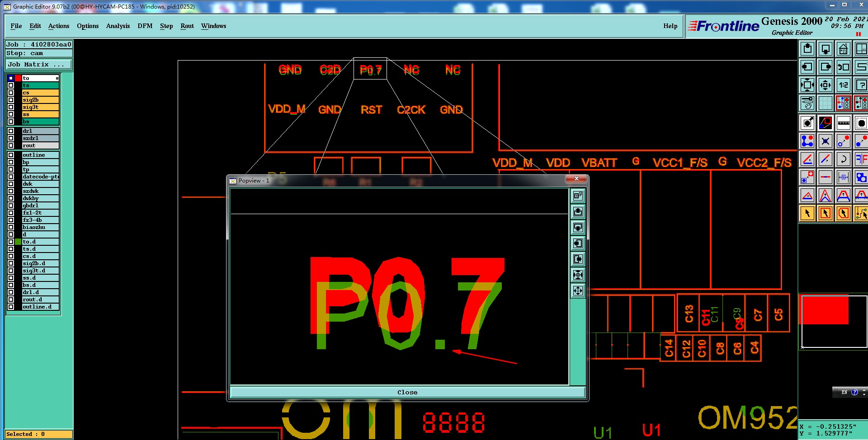
Task: Click the green 'to.d' layer color swatch
Action: pos(18,242)
